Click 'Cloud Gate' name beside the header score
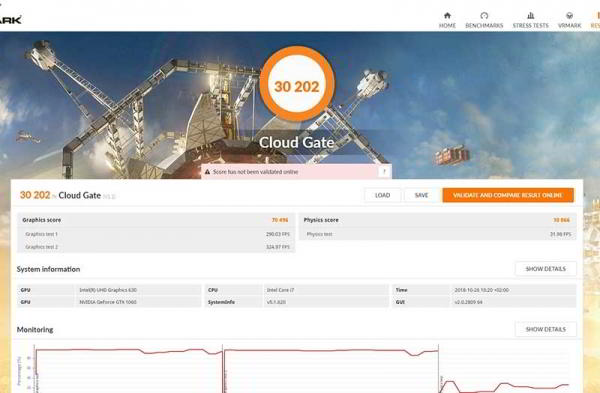This screenshot has height=393, width=600. point(80,196)
